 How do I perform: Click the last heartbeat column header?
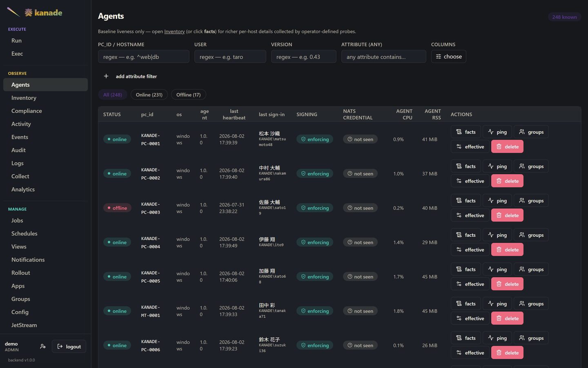point(234,114)
